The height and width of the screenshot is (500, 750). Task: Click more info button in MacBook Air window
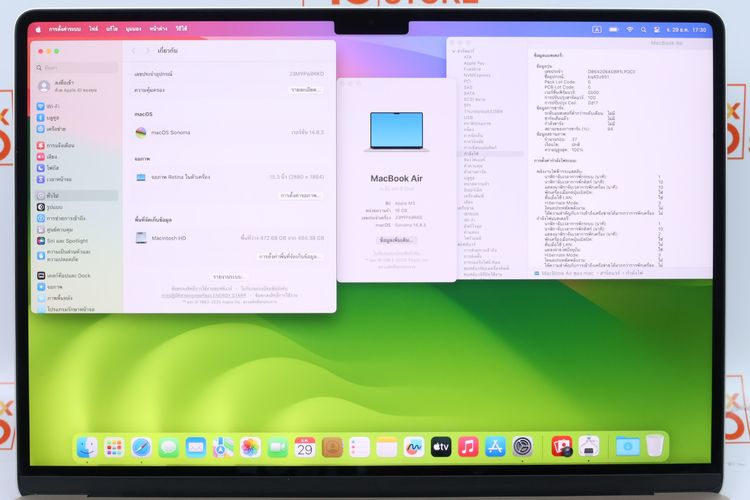(396, 240)
